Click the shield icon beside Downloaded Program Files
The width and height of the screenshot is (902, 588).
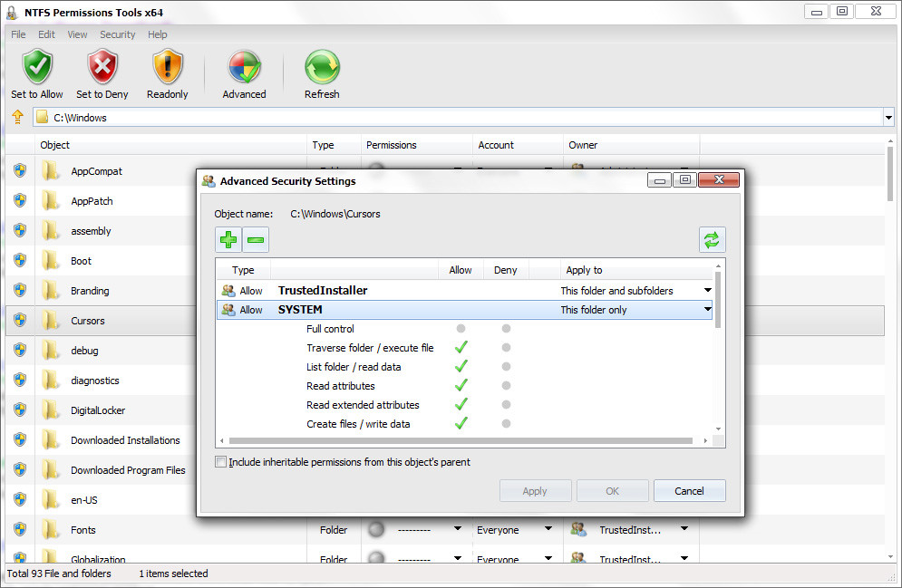click(x=20, y=469)
